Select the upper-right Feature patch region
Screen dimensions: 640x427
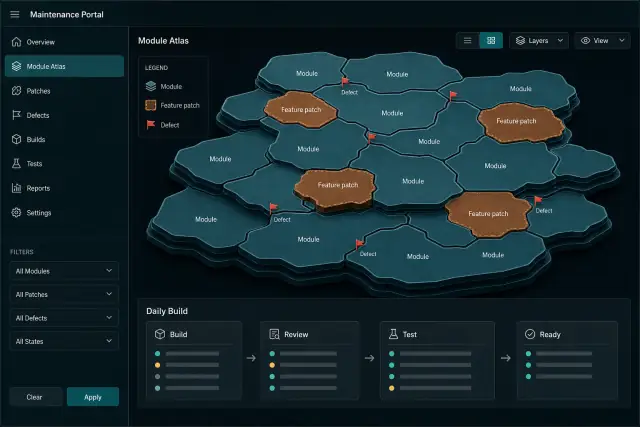(x=521, y=122)
